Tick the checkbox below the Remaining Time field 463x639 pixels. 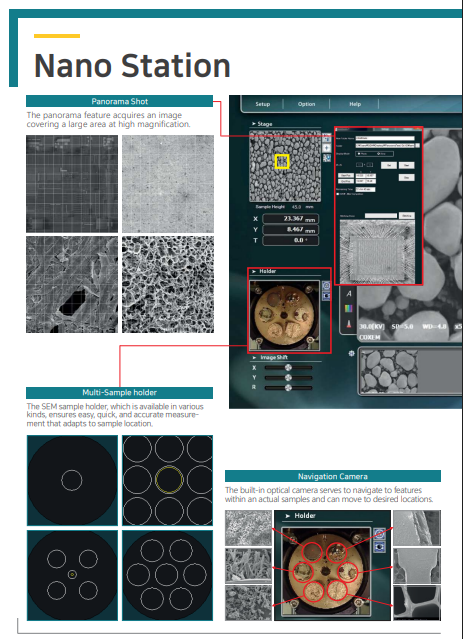click(338, 194)
